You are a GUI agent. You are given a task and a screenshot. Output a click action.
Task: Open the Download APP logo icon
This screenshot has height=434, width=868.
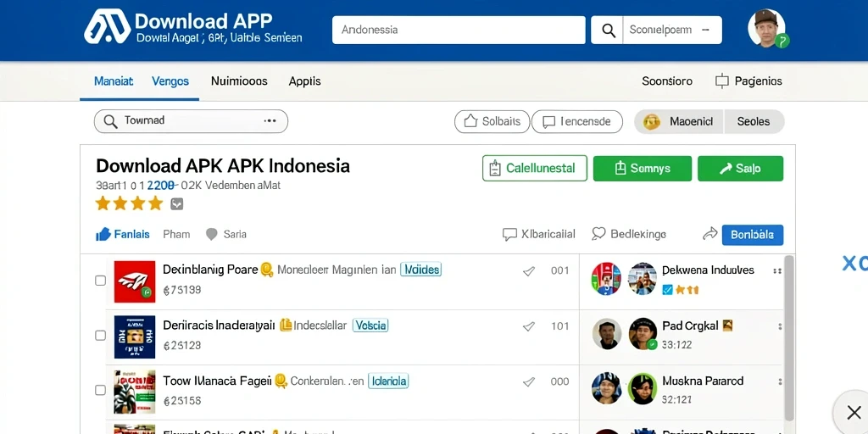click(108, 26)
